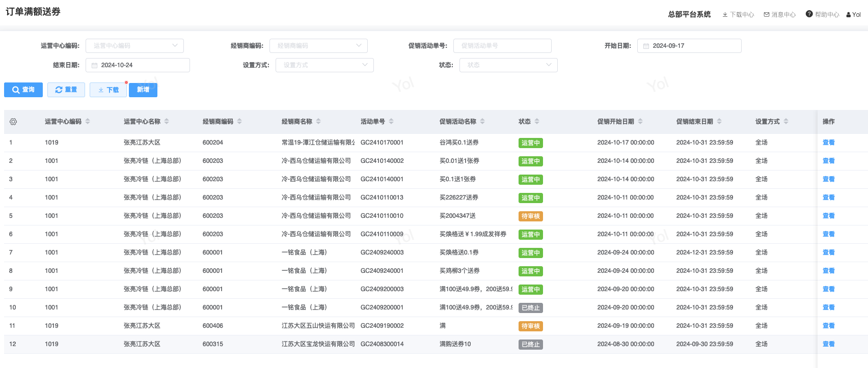Open 下载中心 in the top bar
Screen dimensions: 868x368
[738, 15]
